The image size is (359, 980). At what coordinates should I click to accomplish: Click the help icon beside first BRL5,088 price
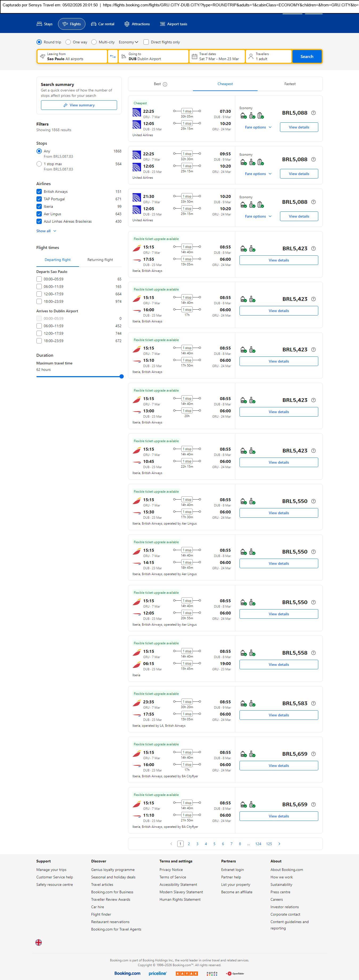(x=313, y=113)
